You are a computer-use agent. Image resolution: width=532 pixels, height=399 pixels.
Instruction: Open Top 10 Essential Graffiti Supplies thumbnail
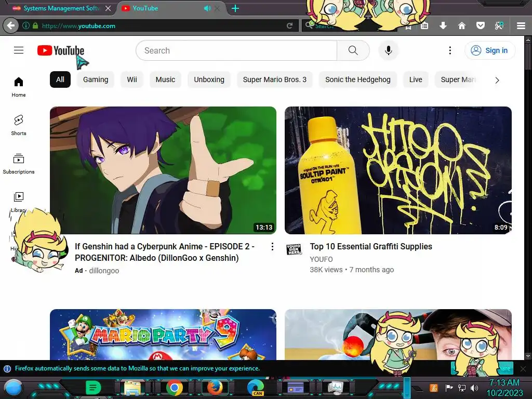398,170
